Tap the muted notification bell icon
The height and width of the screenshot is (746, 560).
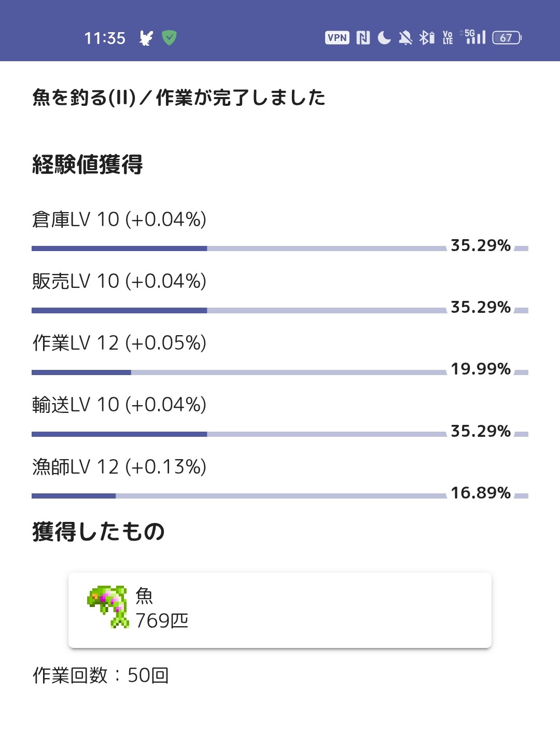pos(405,37)
